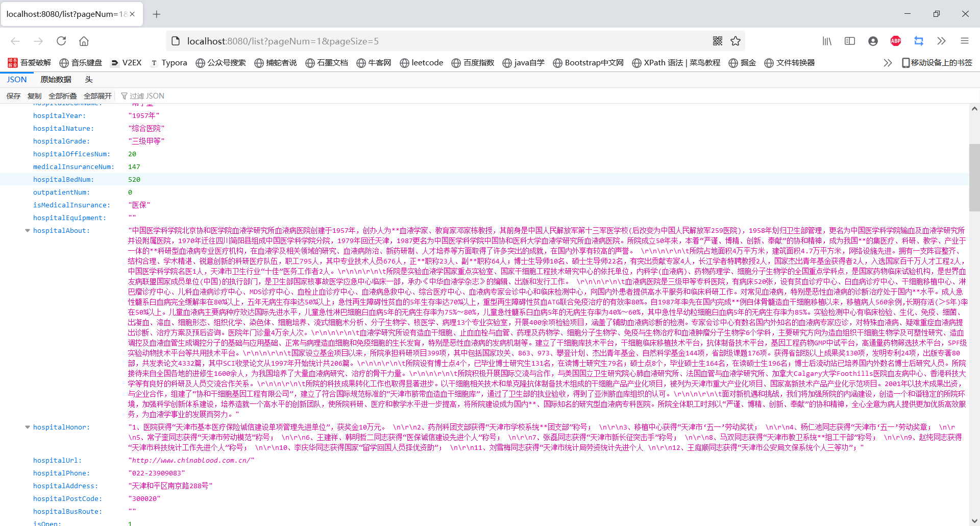Image resolution: width=980 pixels, height=526 pixels.
Task: Reload the current page
Action: pos(61,41)
